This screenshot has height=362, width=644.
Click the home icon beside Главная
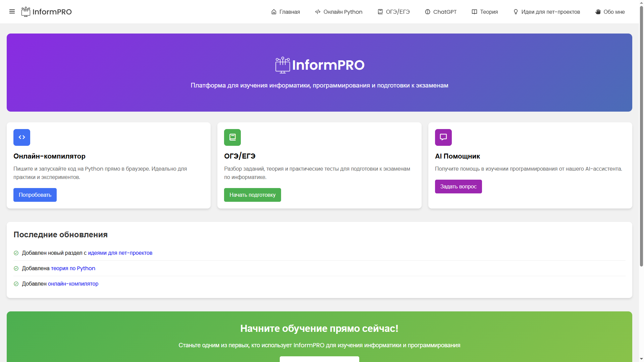[x=274, y=12]
